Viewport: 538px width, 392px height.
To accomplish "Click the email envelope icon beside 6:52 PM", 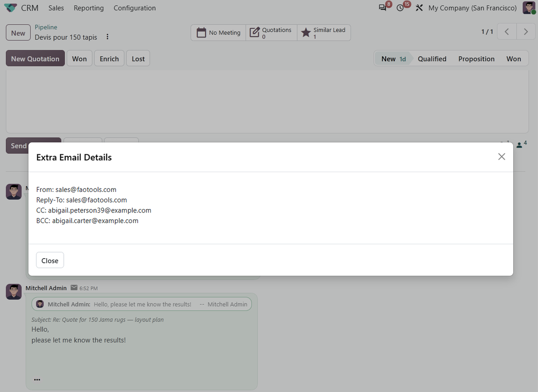I will point(74,288).
